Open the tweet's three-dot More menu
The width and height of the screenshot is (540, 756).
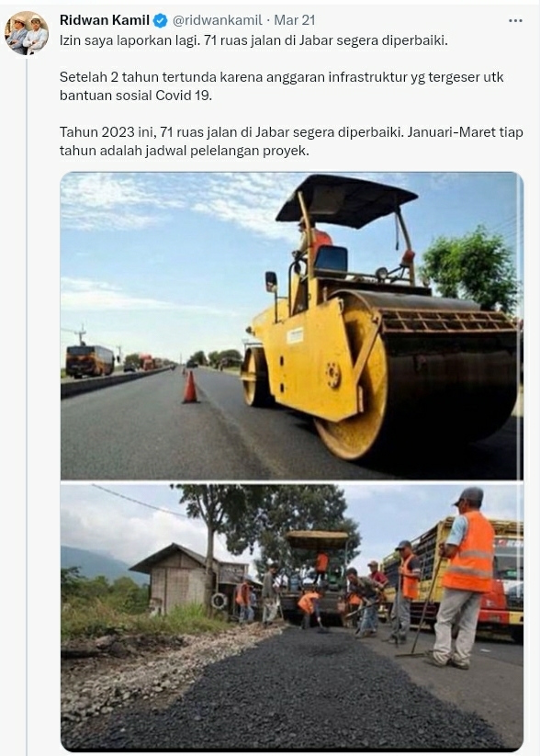[515, 21]
